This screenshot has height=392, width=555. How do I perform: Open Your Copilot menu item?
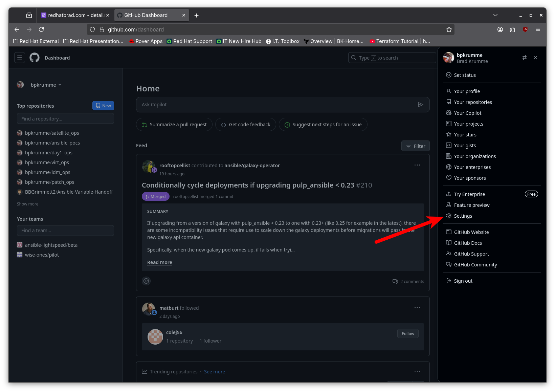492,113
